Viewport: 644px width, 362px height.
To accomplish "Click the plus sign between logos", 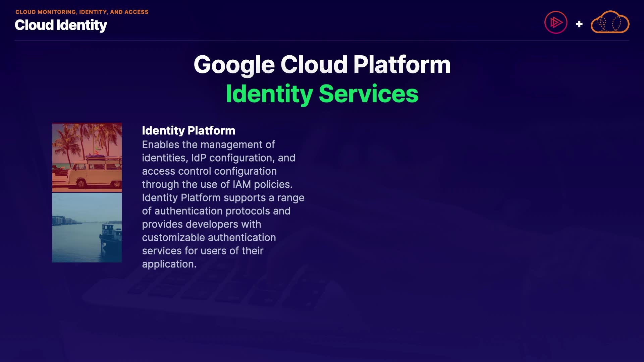I will pos(579,24).
